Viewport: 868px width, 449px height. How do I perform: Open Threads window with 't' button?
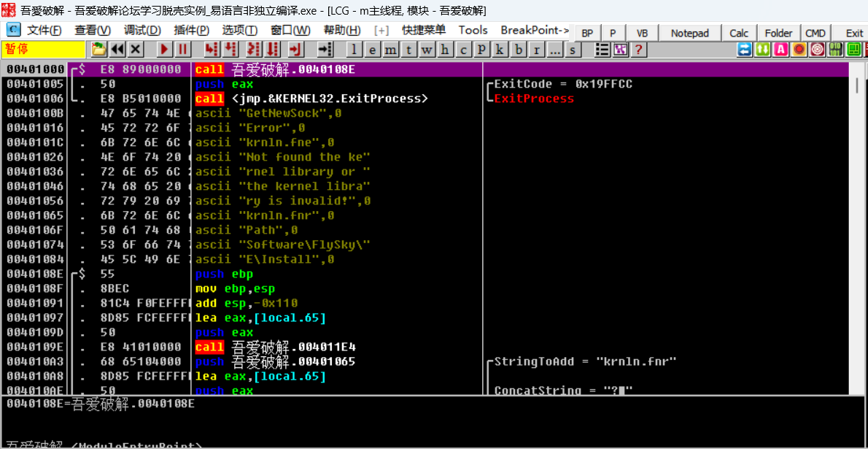coord(408,50)
